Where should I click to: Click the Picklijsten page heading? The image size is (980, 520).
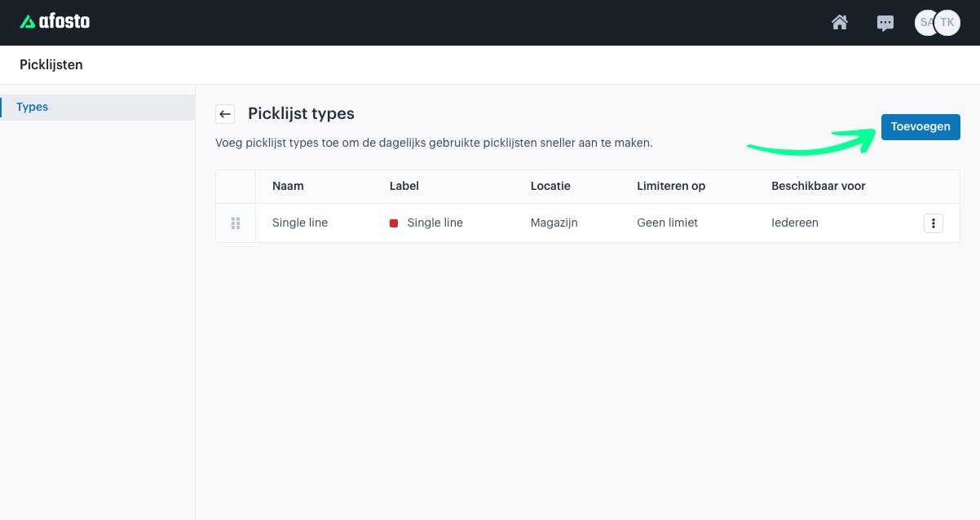point(51,64)
